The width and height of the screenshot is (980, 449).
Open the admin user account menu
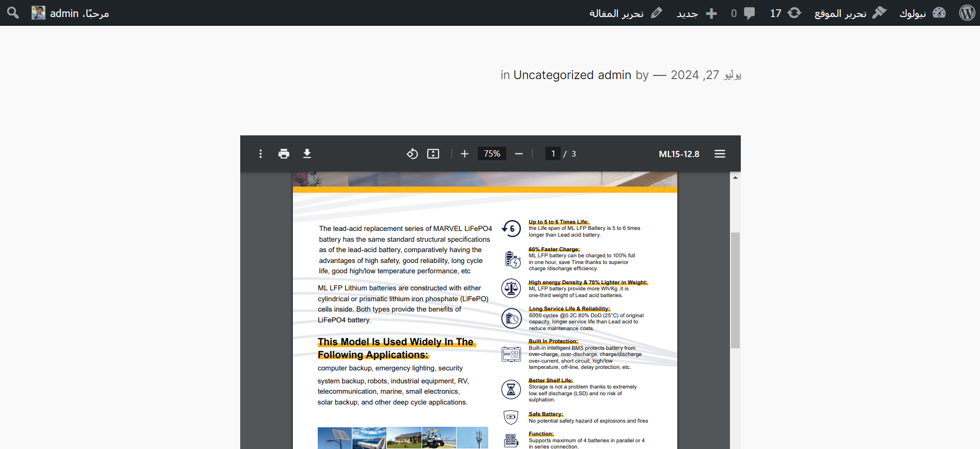pos(70,13)
